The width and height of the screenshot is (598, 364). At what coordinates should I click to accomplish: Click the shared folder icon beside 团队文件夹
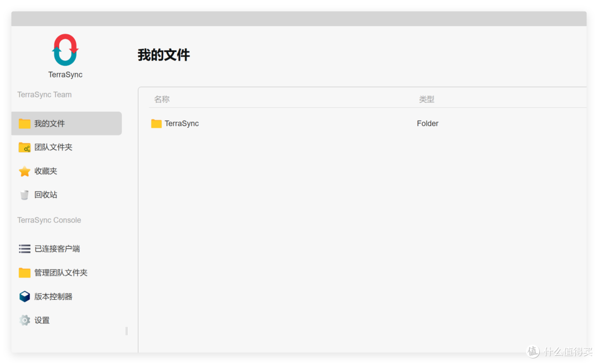click(24, 147)
